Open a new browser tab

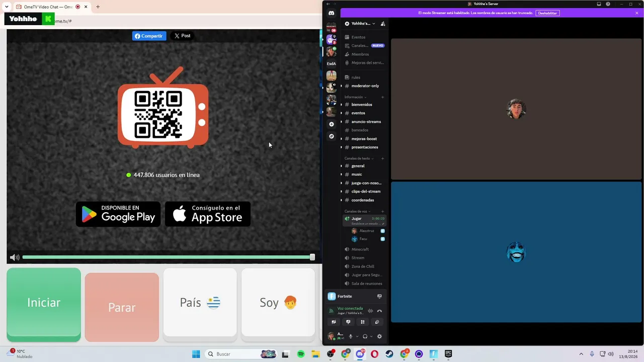98,7
